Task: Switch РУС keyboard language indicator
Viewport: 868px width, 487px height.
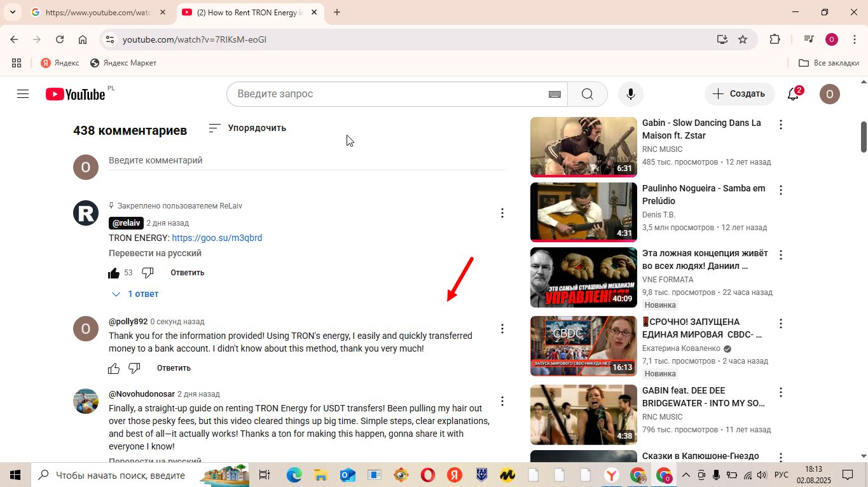Action: [782, 475]
